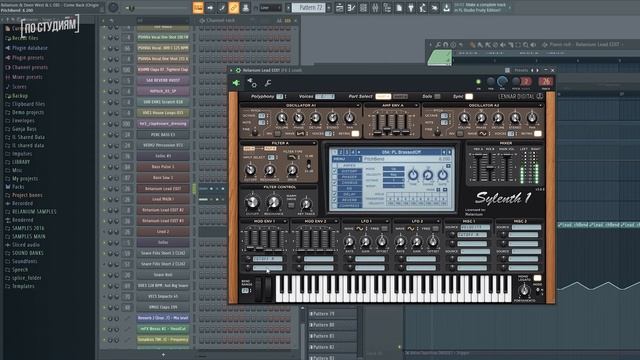Select previous preset arrow in the wrapper title bar
The image size is (640, 360).
pyautogui.click(x=532, y=70)
